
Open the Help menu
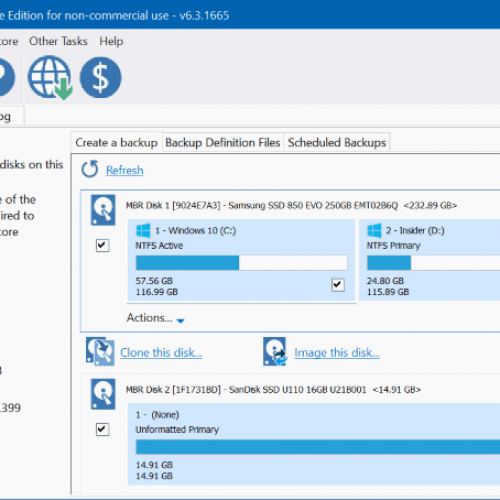click(111, 41)
